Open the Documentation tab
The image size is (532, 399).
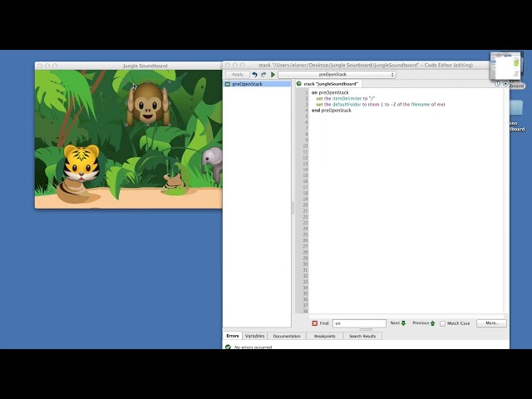287,336
